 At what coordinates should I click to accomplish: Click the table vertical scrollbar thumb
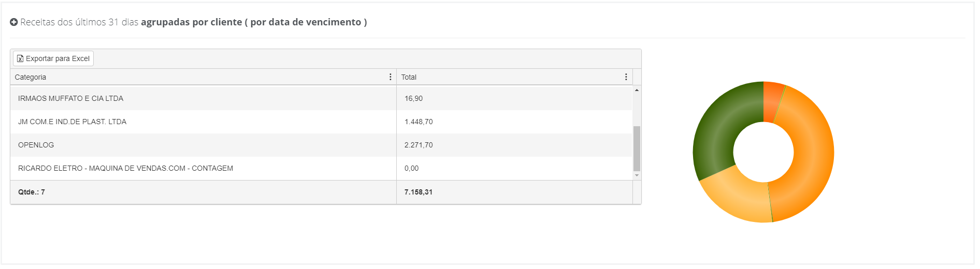(x=637, y=148)
